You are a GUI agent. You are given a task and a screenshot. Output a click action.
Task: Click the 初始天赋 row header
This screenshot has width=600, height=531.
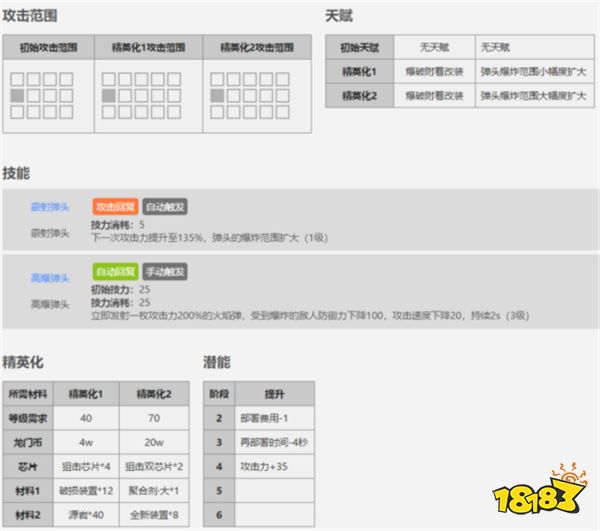coord(360,47)
